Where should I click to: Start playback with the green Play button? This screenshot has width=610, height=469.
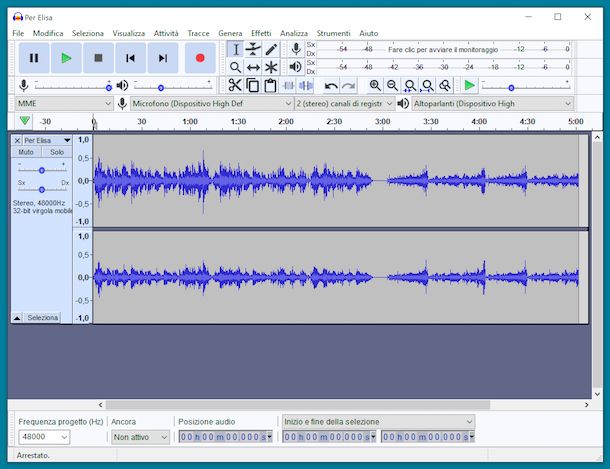66,58
